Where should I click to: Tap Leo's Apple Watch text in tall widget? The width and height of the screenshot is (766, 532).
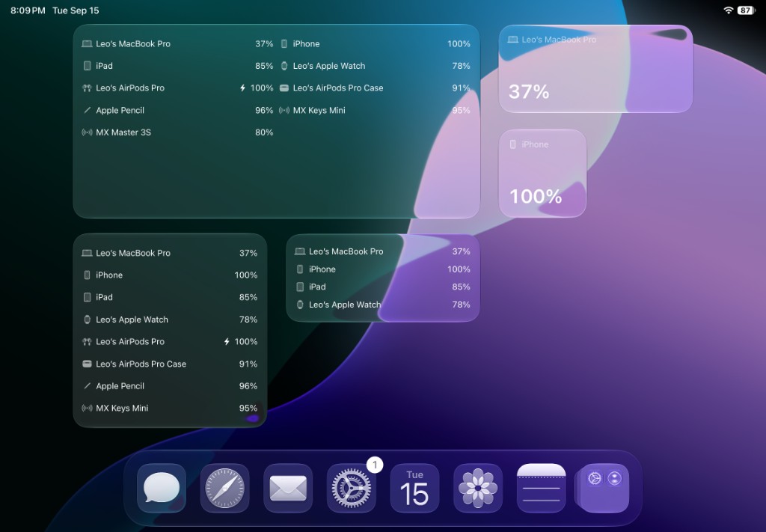(132, 319)
